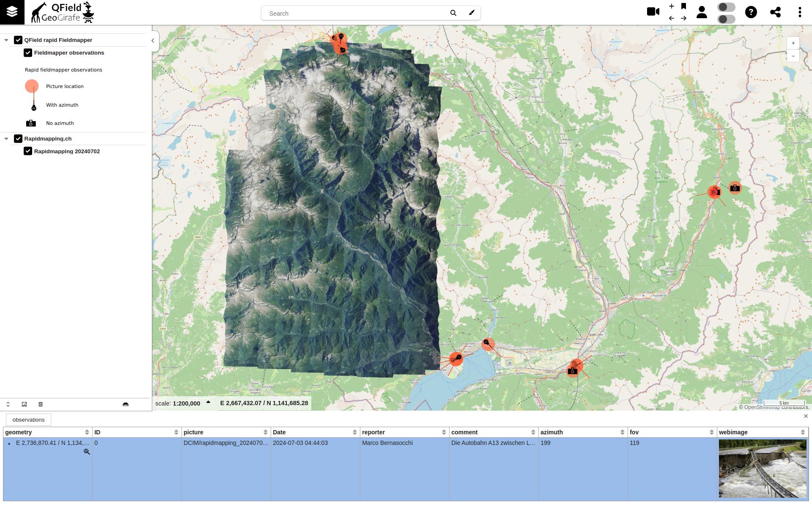Click the layers panel icon
812x508 pixels.
(12, 12)
